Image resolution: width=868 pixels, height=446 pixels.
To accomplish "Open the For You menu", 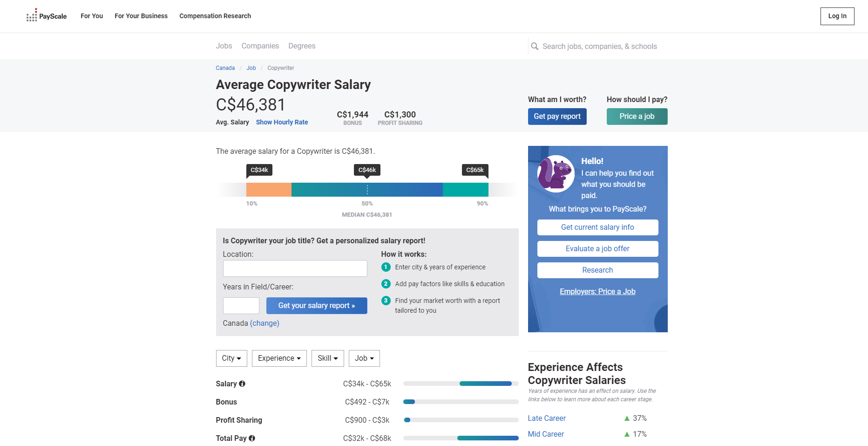I will 92,16.
